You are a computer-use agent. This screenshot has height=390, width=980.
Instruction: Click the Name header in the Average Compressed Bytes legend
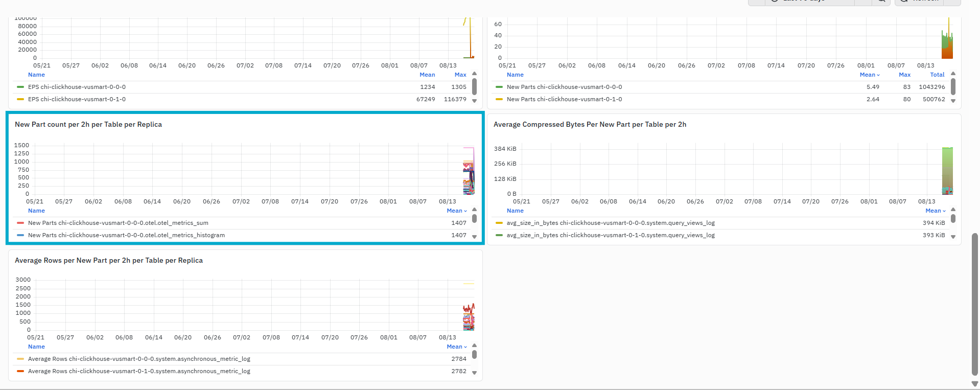click(x=515, y=211)
